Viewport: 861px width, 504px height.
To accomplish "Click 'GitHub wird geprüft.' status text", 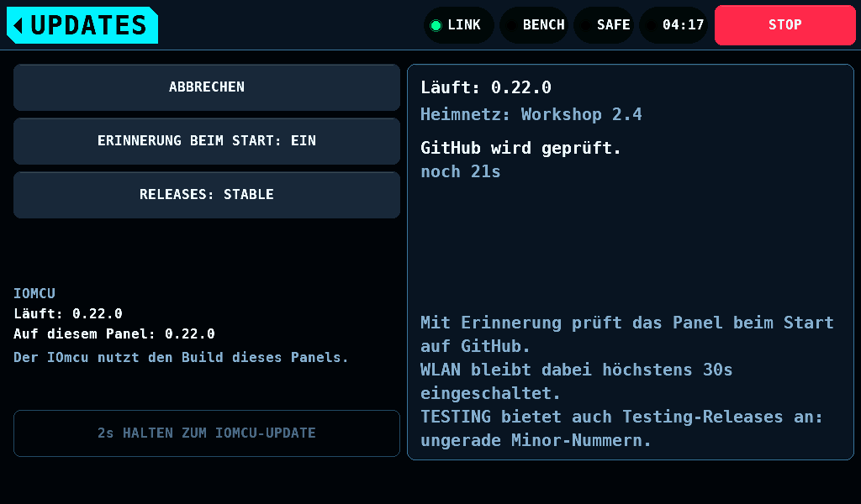I will (x=520, y=148).
